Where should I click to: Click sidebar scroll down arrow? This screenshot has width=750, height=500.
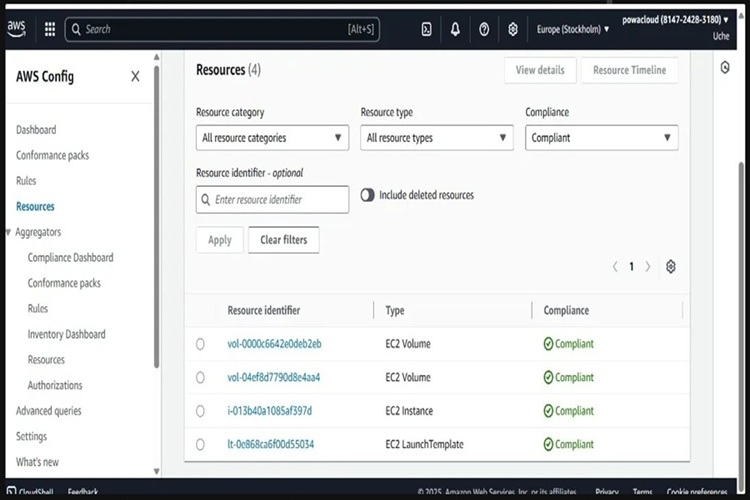click(x=156, y=471)
